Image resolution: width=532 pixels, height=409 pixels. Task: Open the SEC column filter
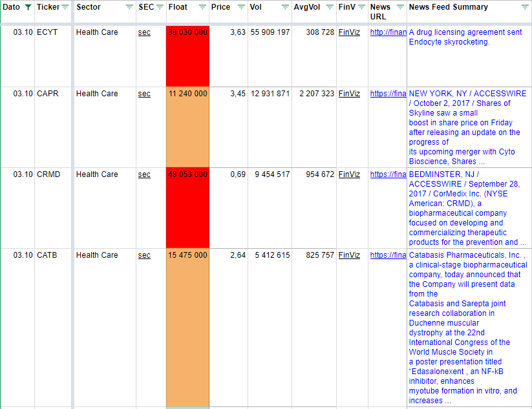point(160,7)
